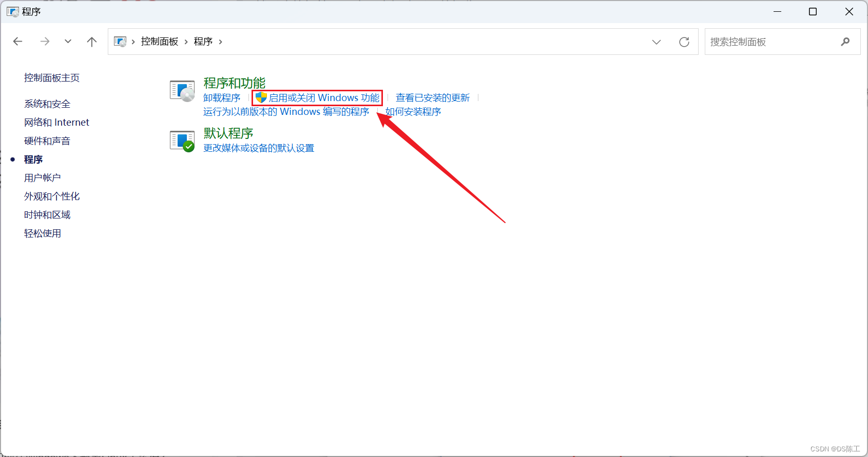
Task: Open the 程序和功能 heading
Action: click(x=235, y=83)
